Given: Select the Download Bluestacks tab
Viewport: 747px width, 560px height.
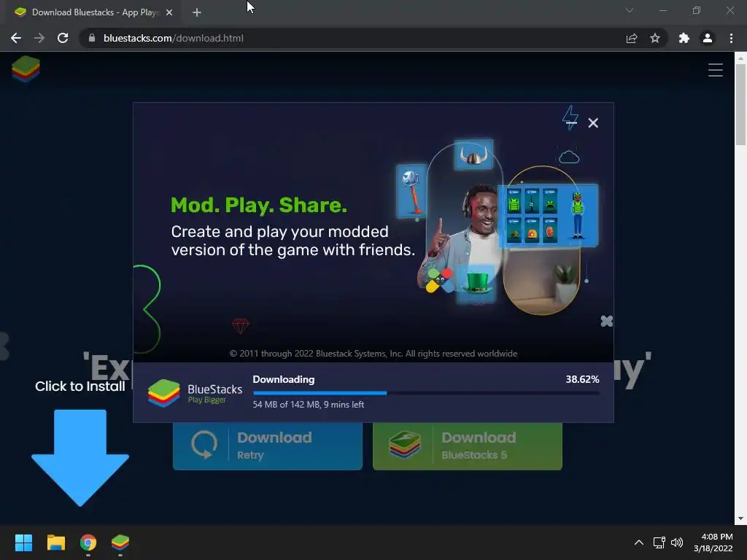Looking at the screenshot, I should click(93, 12).
